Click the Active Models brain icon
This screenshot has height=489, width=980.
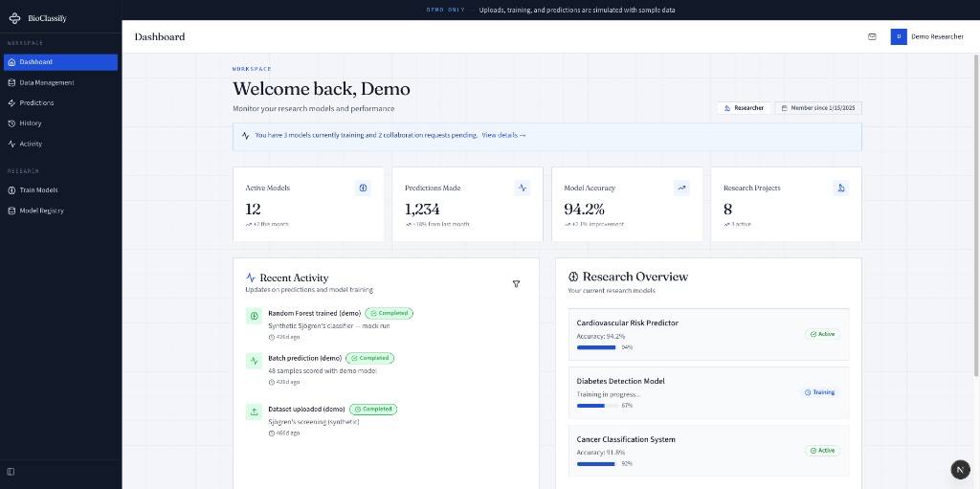tap(363, 188)
